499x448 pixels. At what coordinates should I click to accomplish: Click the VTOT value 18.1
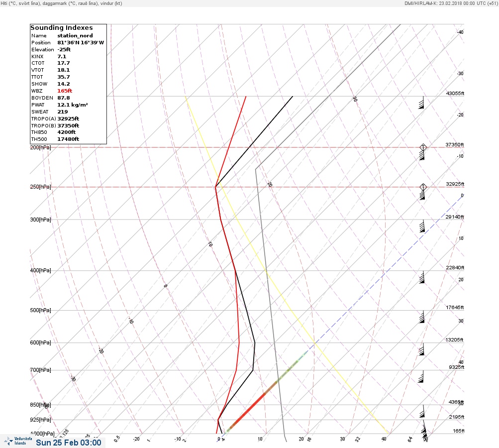click(x=63, y=70)
